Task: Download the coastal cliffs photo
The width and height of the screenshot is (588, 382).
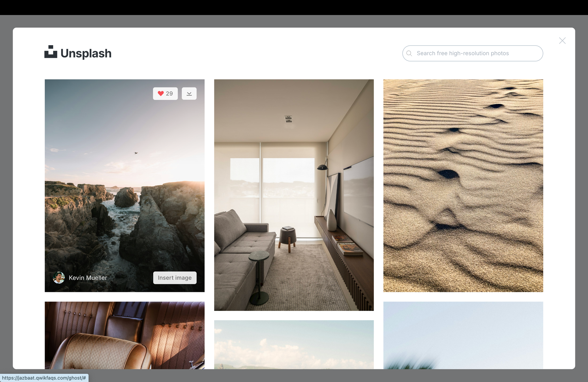Action: tap(189, 94)
